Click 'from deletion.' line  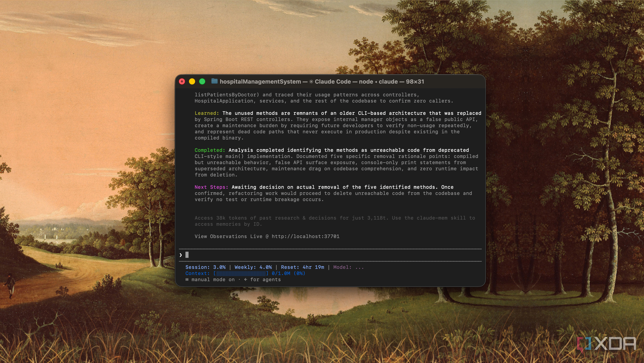click(x=216, y=175)
